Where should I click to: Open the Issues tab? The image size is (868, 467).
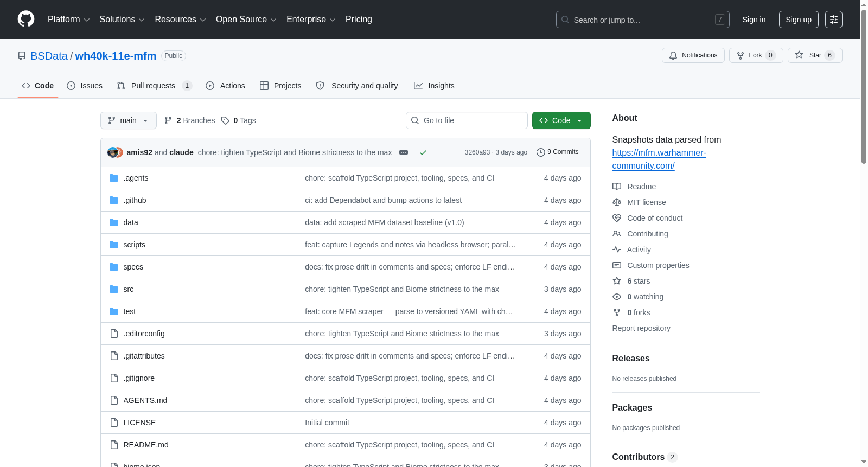click(85, 86)
